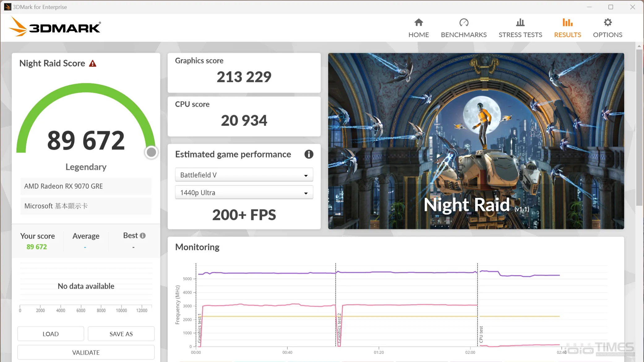
Task: Click the No data available message
Action: (86, 286)
